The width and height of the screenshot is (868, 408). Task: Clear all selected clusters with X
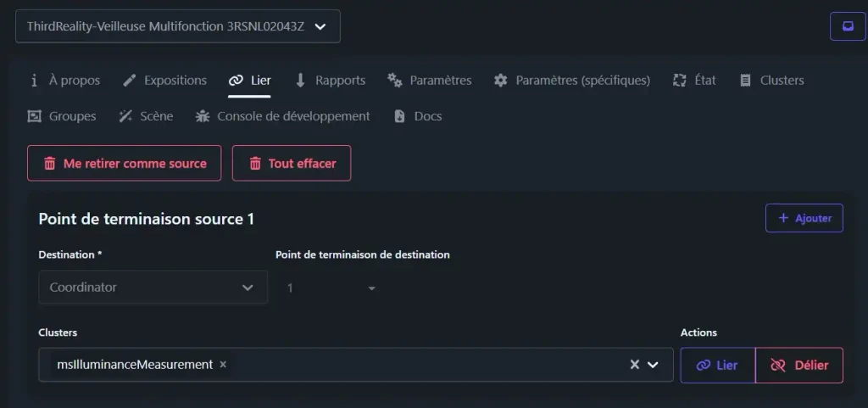(634, 364)
